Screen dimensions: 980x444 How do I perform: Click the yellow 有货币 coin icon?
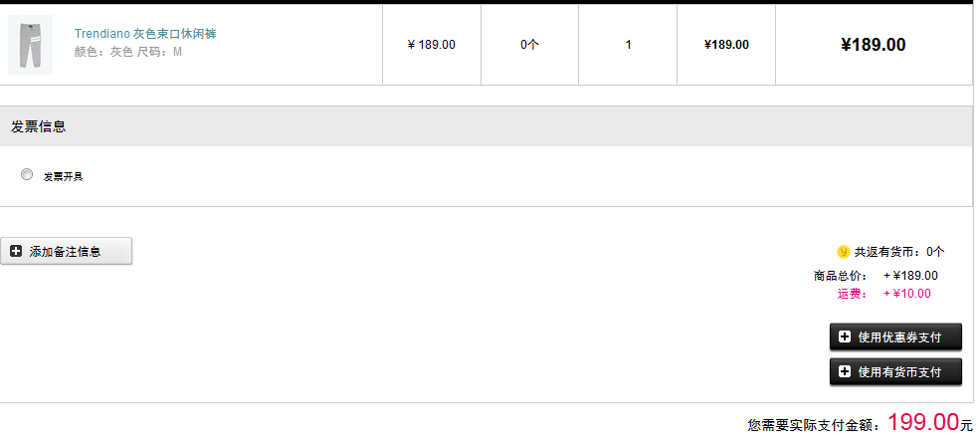click(x=843, y=252)
